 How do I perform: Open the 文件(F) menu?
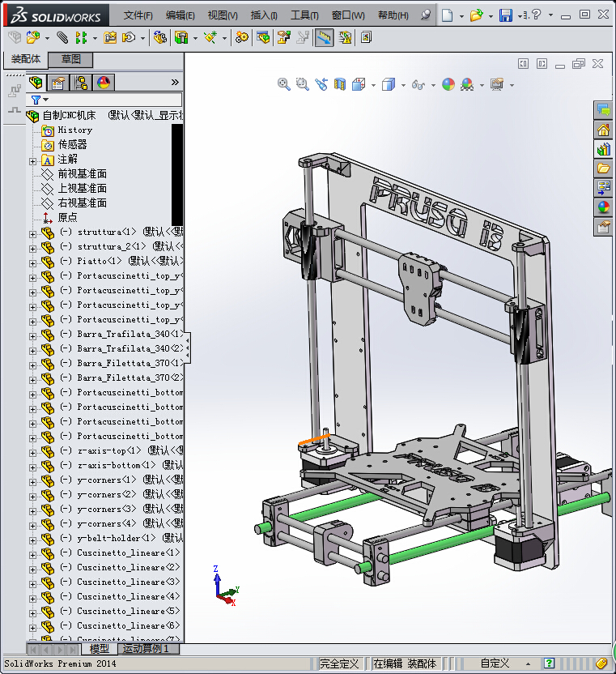pyautogui.click(x=138, y=15)
